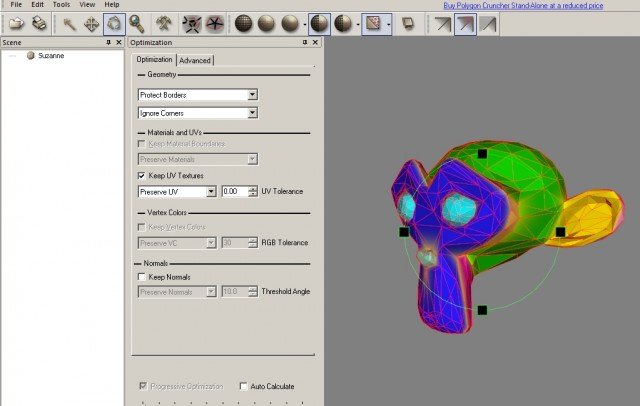Screen dimensions: 640x406
Task: Select the arrow pointer tool
Action: [x=69, y=24]
